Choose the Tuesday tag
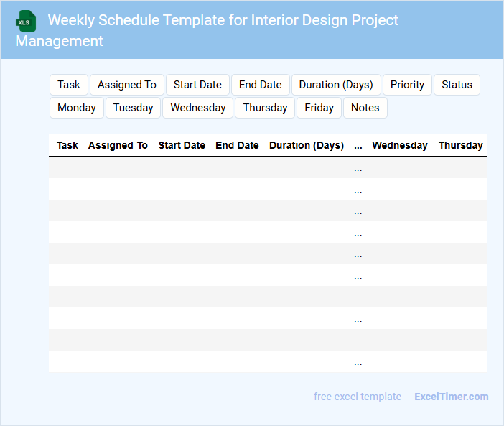Screen dimensions: 504x426 click(x=134, y=108)
